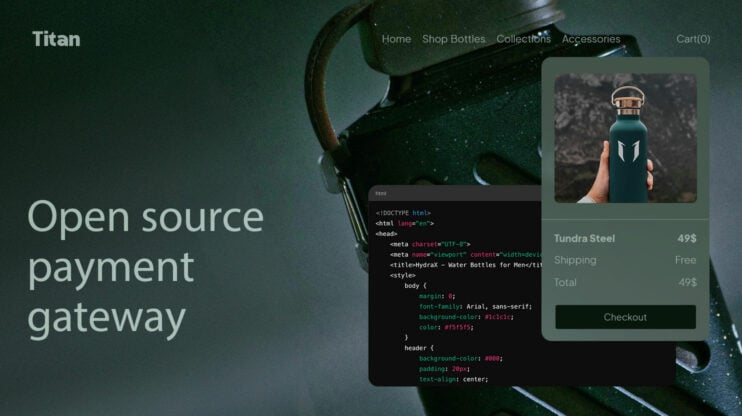Navigate to Accessories
The width and height of the screenshot is (742, 416).
click(x=590, y=39)
